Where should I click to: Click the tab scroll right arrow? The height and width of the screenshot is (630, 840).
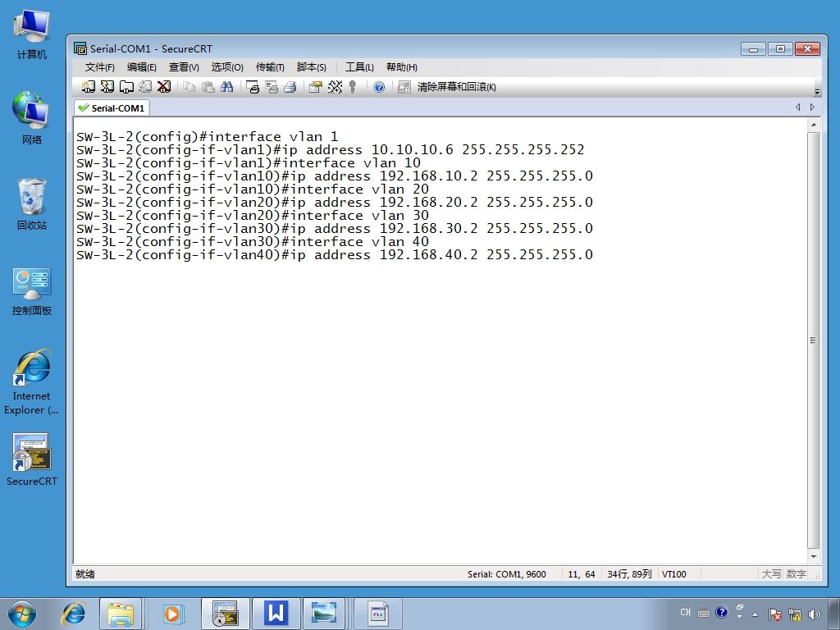coord(812,107)
